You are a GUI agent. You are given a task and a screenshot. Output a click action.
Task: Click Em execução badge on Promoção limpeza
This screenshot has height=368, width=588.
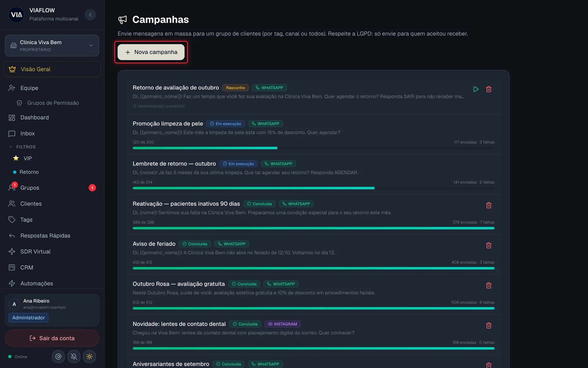click(x=225, y=124)
